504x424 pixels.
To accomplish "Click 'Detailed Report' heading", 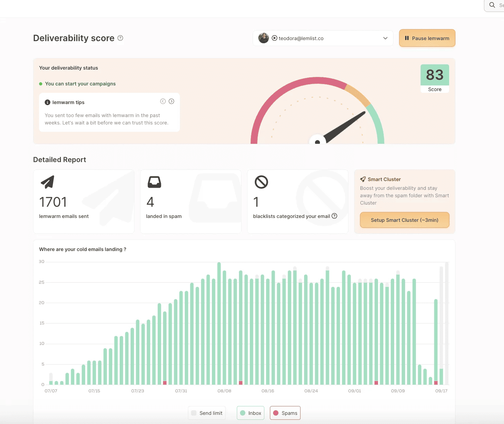I will click(x=59, y=160).
